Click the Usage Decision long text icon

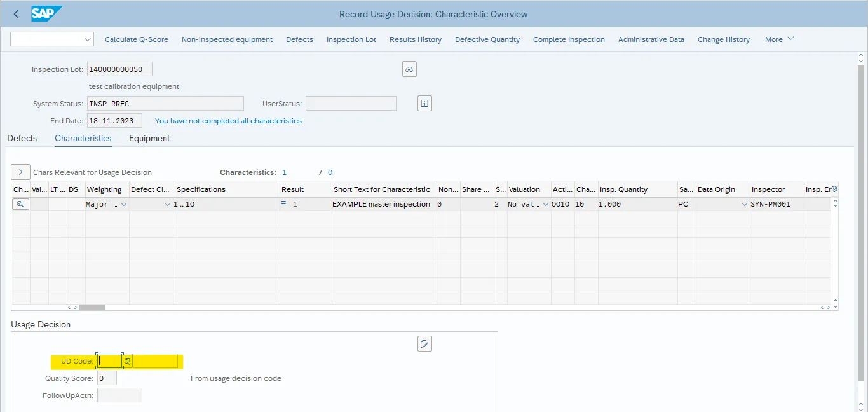point(424,344)
